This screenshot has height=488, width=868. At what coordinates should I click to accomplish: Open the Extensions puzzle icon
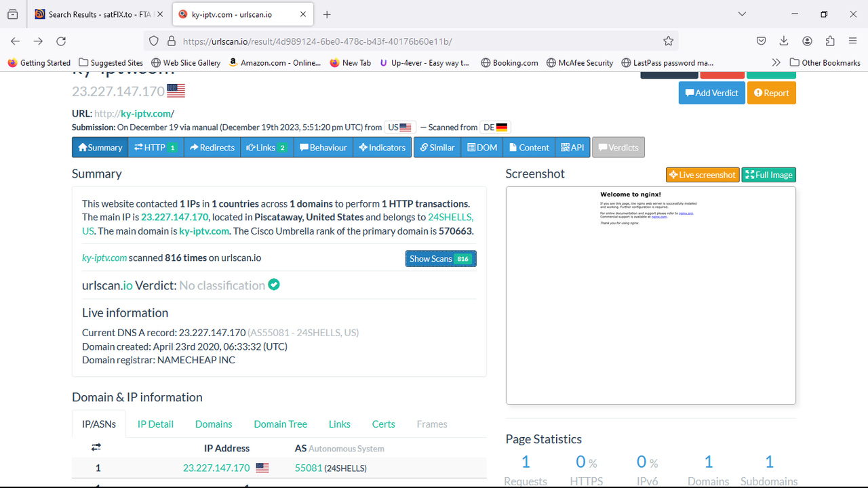[830, 41]
